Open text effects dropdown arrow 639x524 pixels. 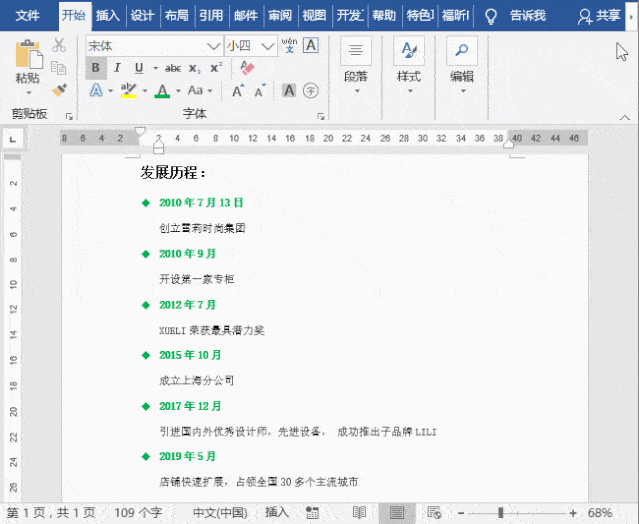(110, 90)
